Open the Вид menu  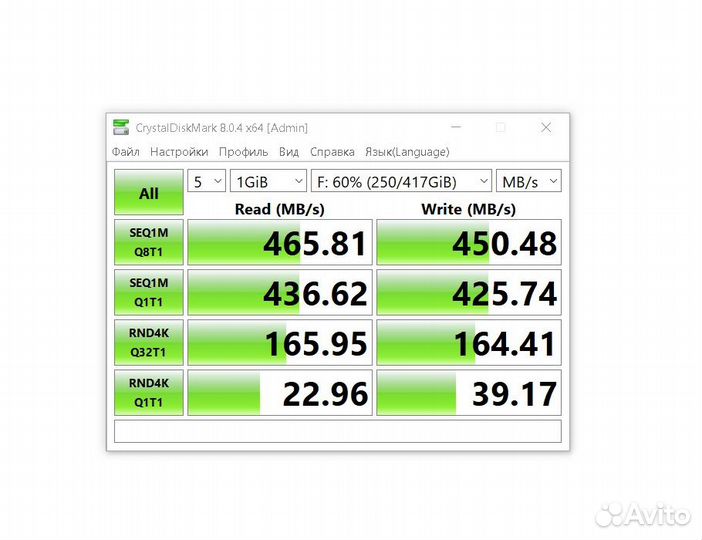289,152
